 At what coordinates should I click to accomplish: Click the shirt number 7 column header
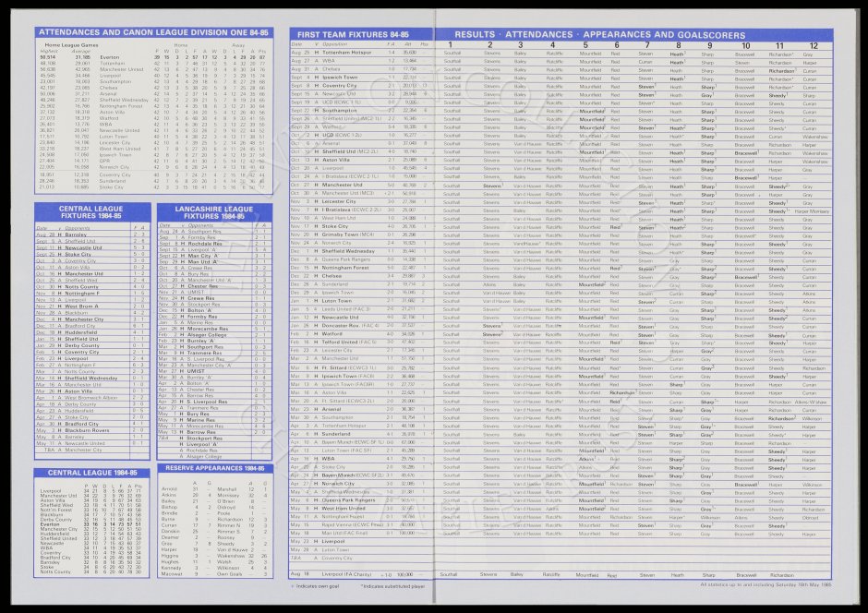click(647, 45)
